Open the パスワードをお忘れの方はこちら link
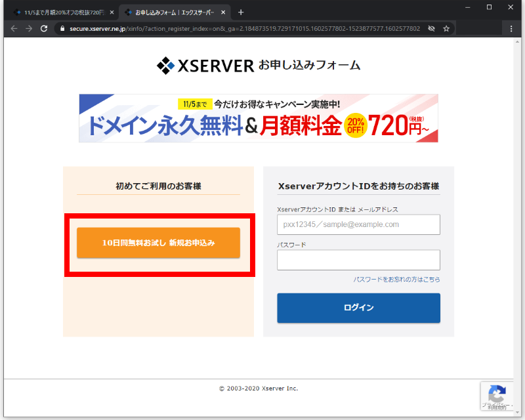Image resolution: width=525 pixels, height=420 pixels. [397, 280]
